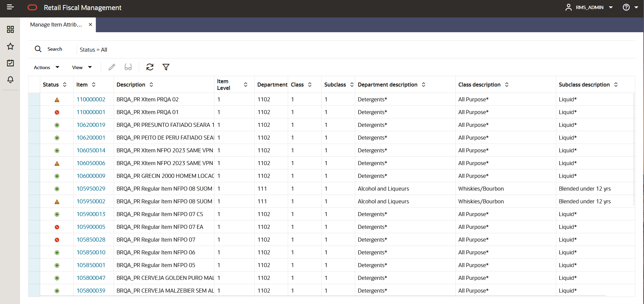Screen dimensions: 644x304
Task: Open the Tasks grid icon in sidebar
Action: 10,30
